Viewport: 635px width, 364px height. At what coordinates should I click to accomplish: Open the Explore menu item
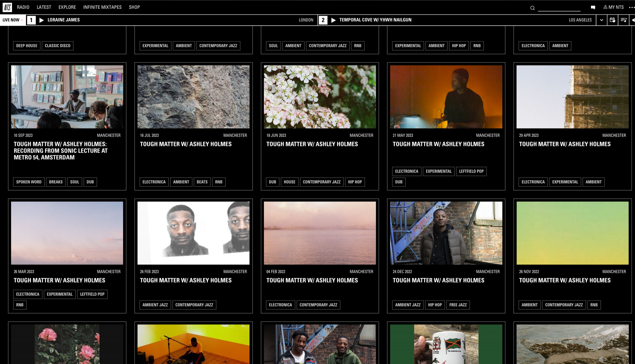coord(67,7)
